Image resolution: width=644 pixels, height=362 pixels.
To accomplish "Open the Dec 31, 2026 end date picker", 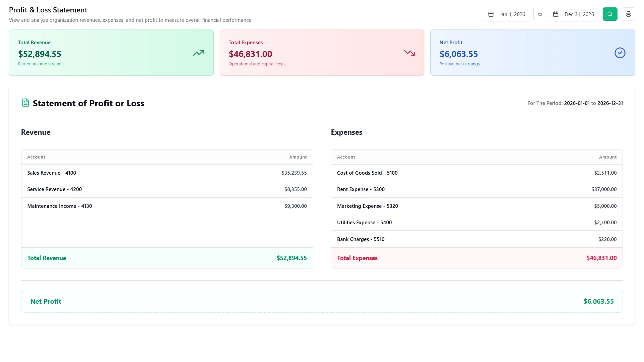I will [573, 14].
